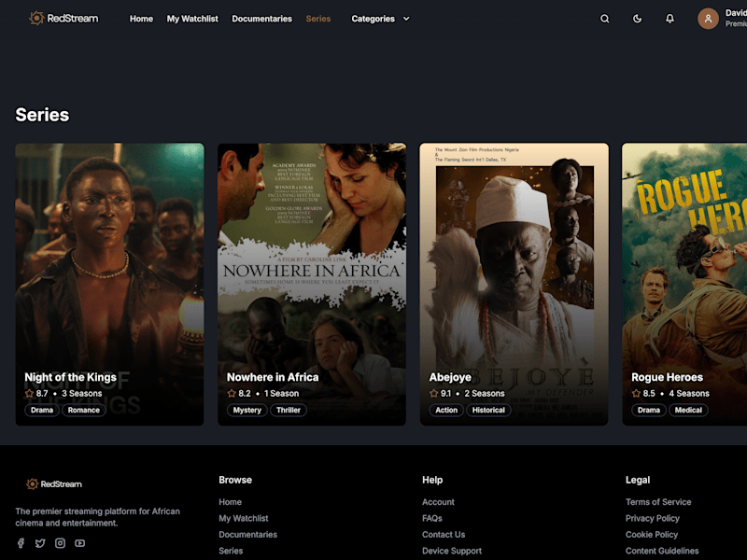747x560 pixels.
Task: Open the Contact Us link
Action: pos(444,534)
